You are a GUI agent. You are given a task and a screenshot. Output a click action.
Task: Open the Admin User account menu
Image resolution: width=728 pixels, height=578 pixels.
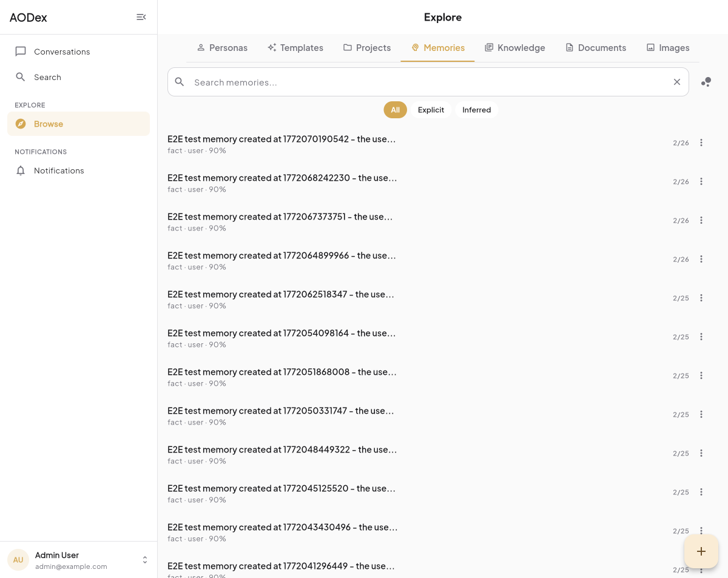(79, 560)
